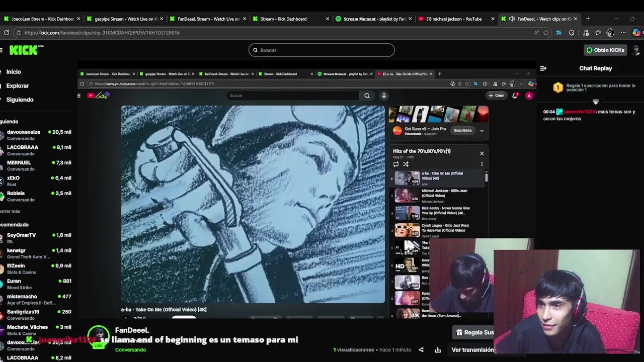644x362 pixels.
Task: Open the Copilot icon in Edge toolbar
Action: click(636, 33)
